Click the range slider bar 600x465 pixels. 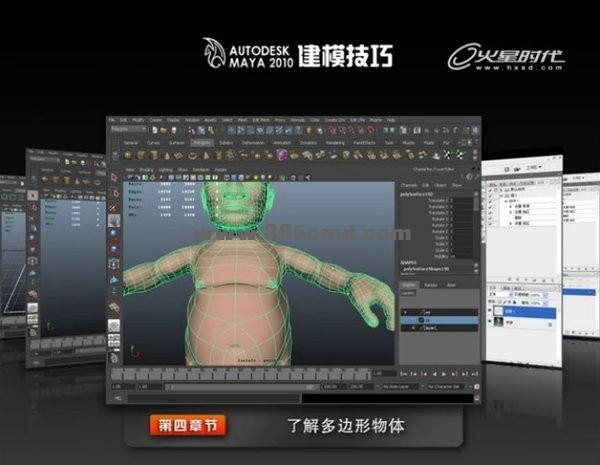pyautogui.click(x=242, y=387)
